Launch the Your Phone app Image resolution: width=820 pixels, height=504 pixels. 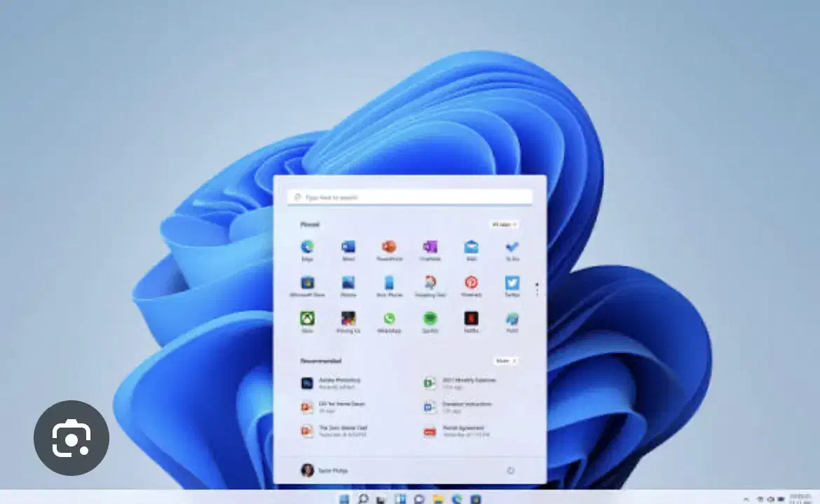tap(389, 287)
